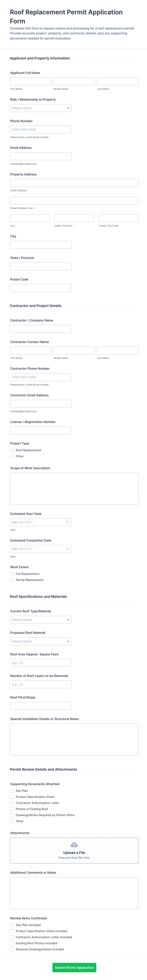
Task: Select Other under Project Type
Action: [x=12, y=456]
